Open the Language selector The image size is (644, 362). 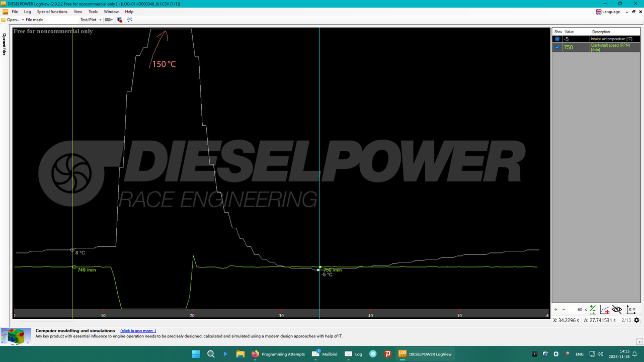pos(608,12)
